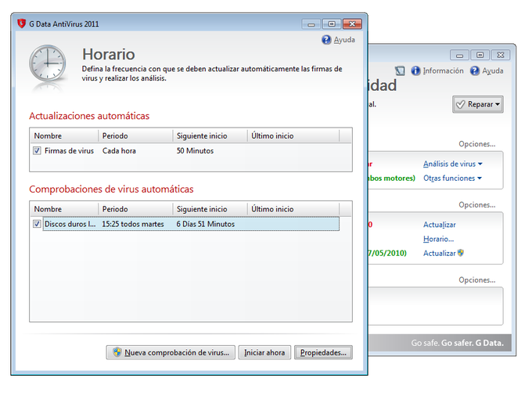Click Nombre header in virus checks table
This screenshot has height=393, width=532.
click(64, 209)
